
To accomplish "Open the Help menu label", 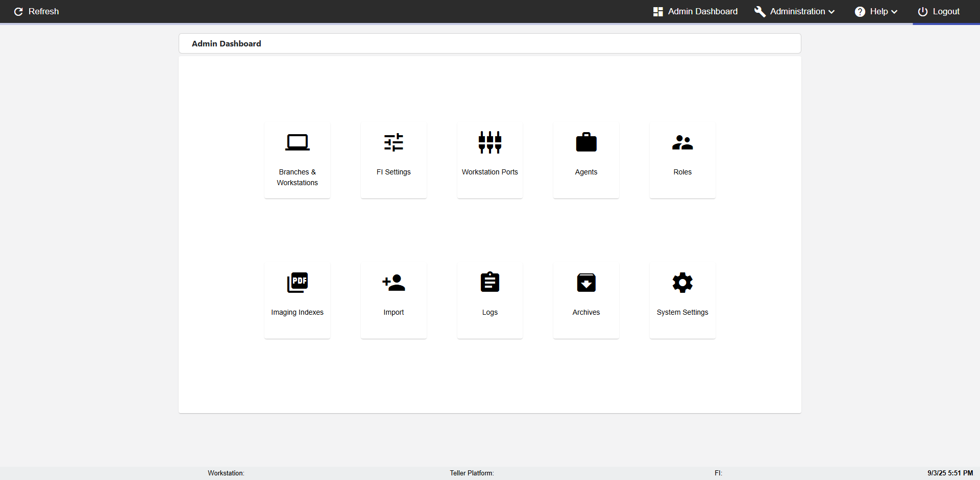I will pos(879,11).
